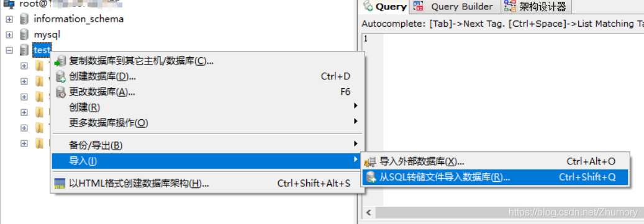Screen dimensions: 644x224
Task: Switch to the 架构设计器 tab
Action: [536, 7]
